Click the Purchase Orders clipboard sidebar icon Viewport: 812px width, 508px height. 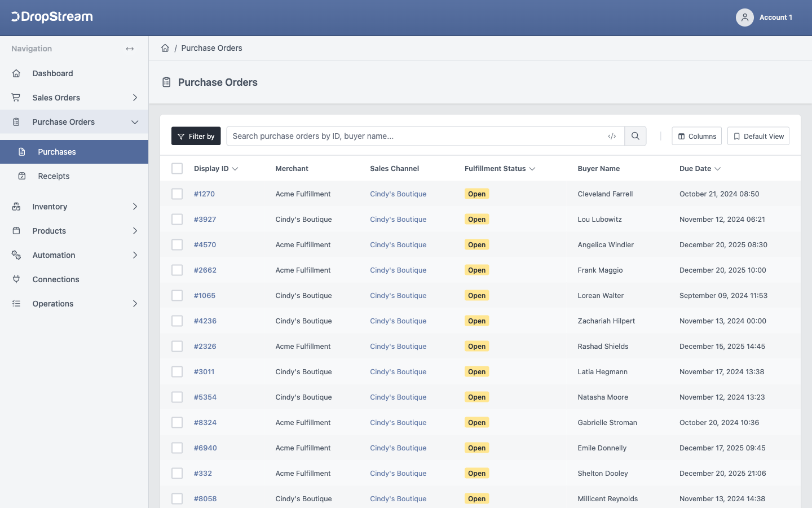tap(16, 122)
